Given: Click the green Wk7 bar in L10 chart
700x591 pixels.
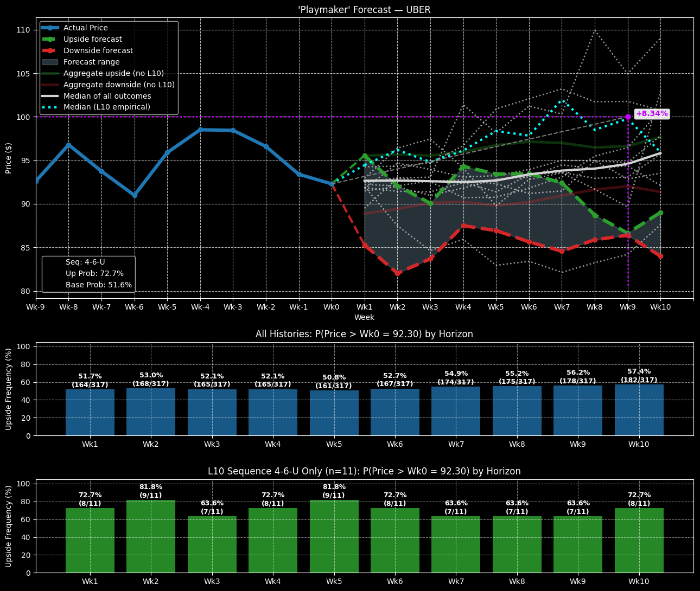Looking at the screenshot, I should tap(456, 544).
